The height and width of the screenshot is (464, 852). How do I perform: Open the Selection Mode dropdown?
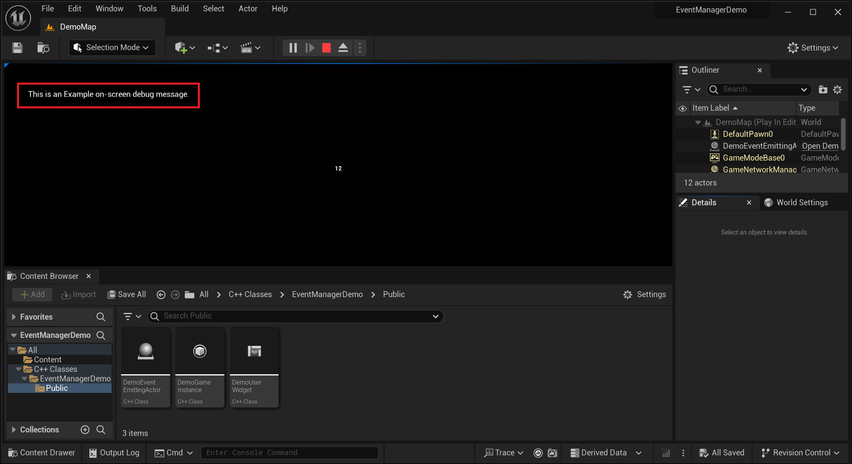coord(111,48)
